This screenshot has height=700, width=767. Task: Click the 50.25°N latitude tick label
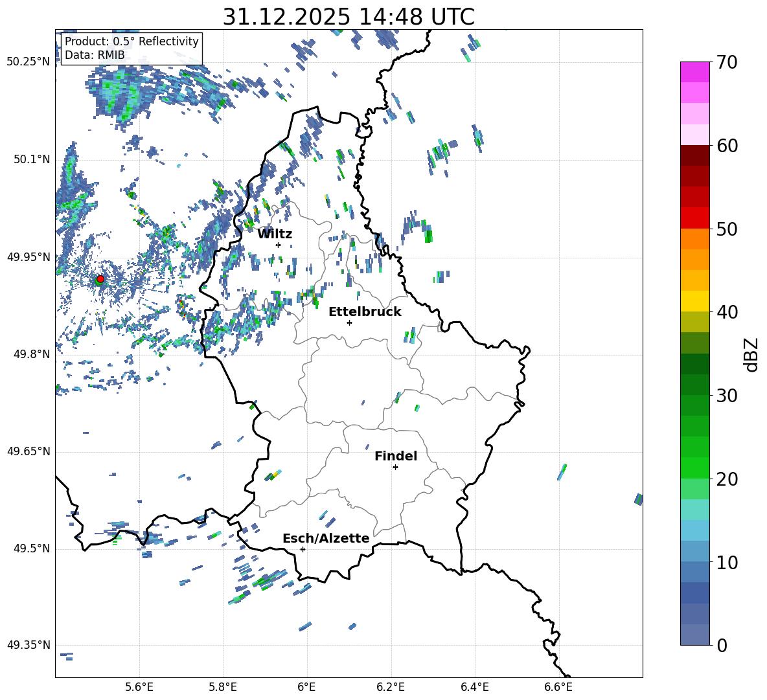click(x=28, y=62)
